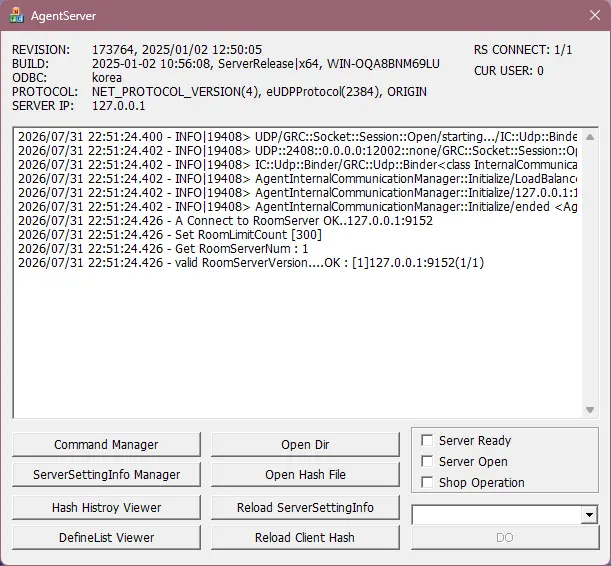This screenshot has width=611, height=566.
Task: Toggle the Server Open checkbox
Action: pyautogui.click(x=427, y=462)
